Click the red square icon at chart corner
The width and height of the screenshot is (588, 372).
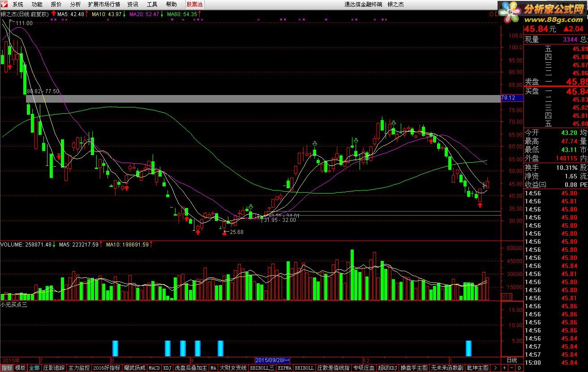496,14
